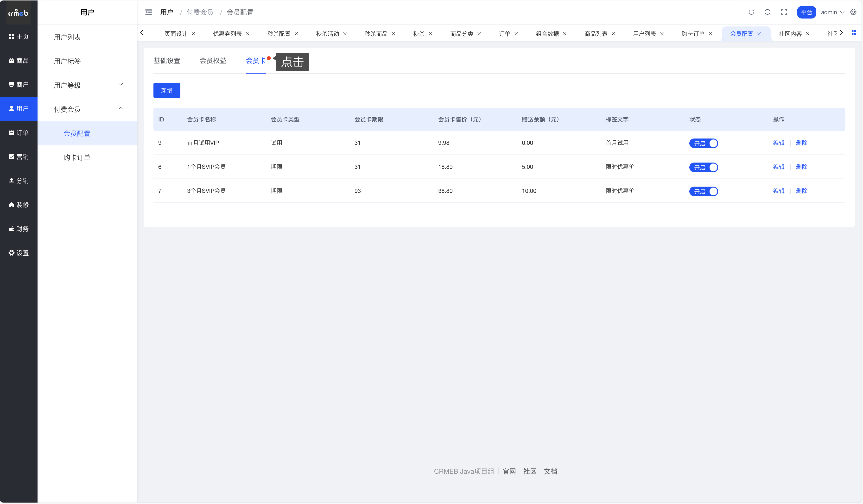
Task: Toggle the 3个月SVIP会员 status switch
Action: [x=704, y=191]
